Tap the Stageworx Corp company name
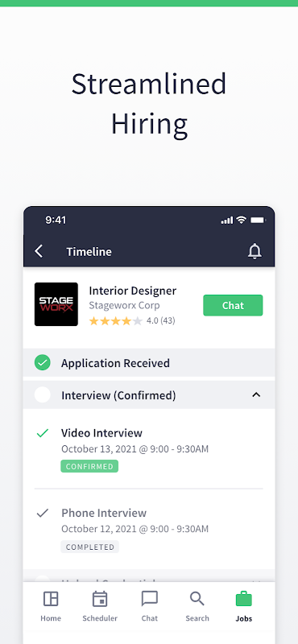298x644 pixels. tap(125, 306)
